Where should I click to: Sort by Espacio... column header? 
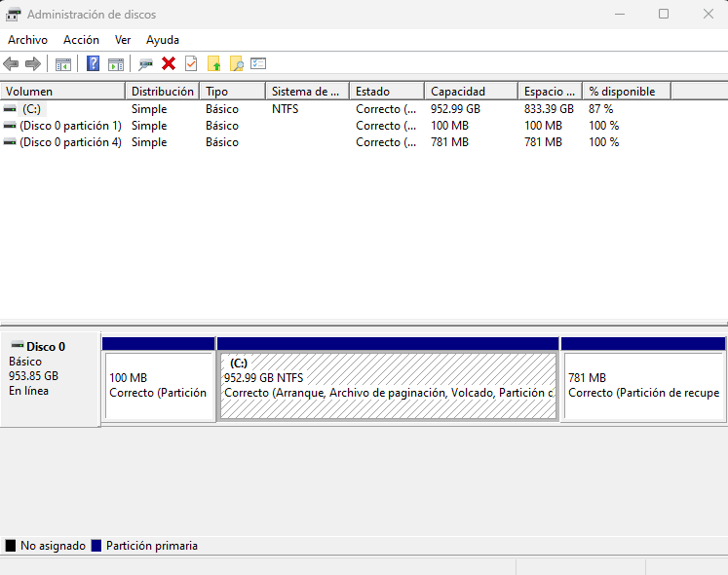[551, 92]
